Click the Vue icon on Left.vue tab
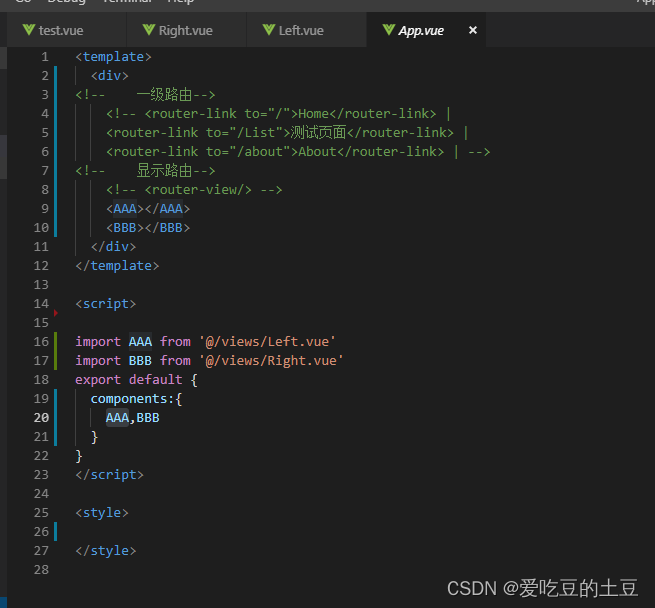The width and height of the screenshot is (655, 608). pyautogui.click(x=269, y=30)
